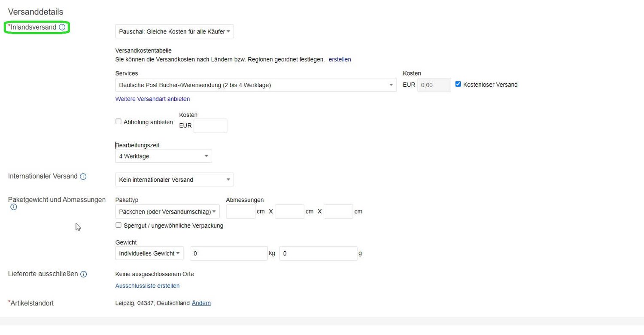Focus the second Abmessungen cm field
Screen dimensions: 644x335
click(x=289, y=212)
